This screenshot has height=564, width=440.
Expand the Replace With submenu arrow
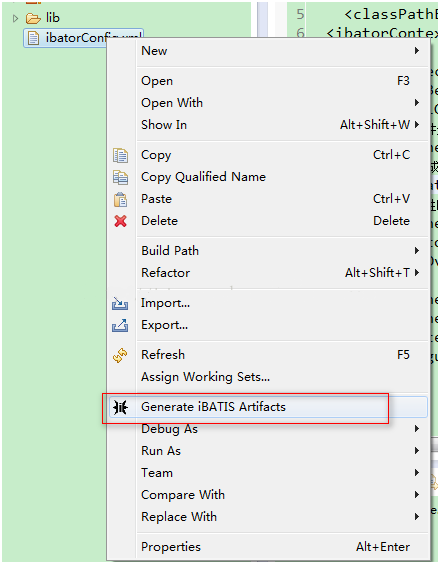pos(417,517)
